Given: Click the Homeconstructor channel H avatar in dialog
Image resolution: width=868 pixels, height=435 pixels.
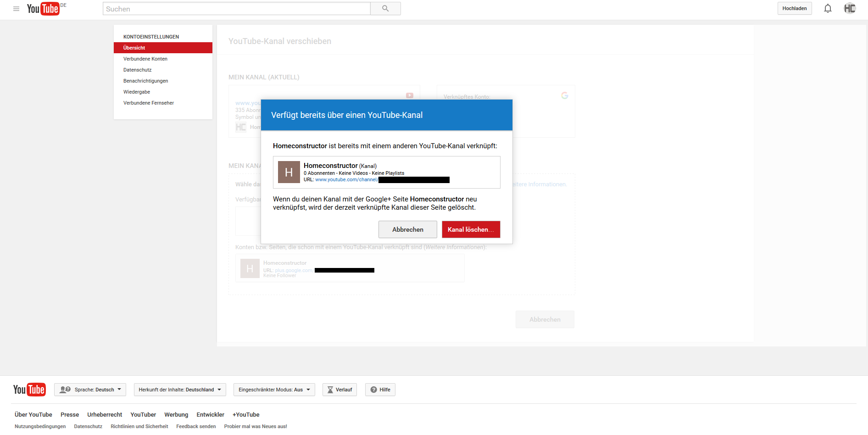Looking at the screenshot, I should tap(289, 172).
